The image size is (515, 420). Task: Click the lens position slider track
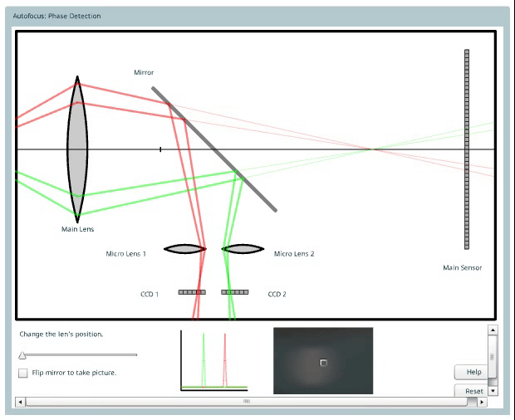78,354
